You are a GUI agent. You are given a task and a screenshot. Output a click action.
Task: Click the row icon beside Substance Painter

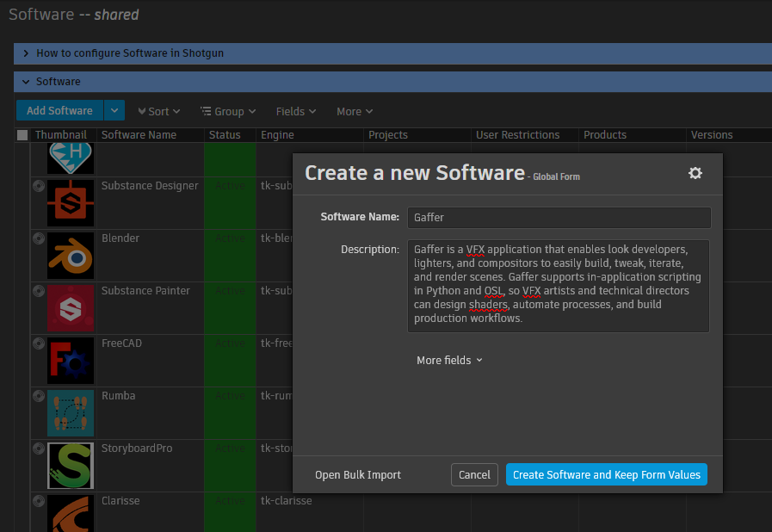39,291
